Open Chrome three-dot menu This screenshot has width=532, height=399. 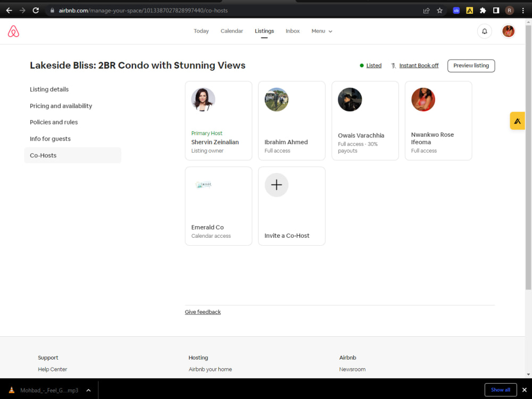tap(523, 11)
